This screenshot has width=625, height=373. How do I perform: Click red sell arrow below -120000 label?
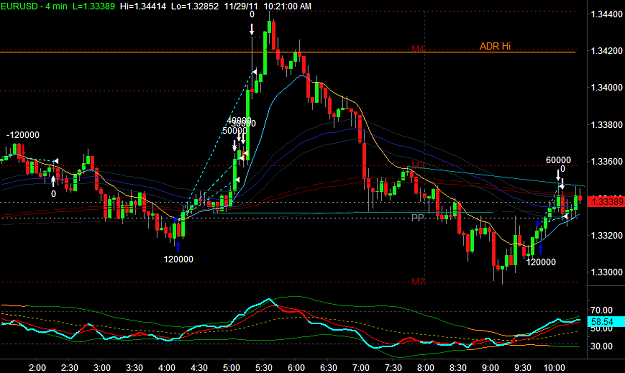pyautogui.click(x=24, y=150)
